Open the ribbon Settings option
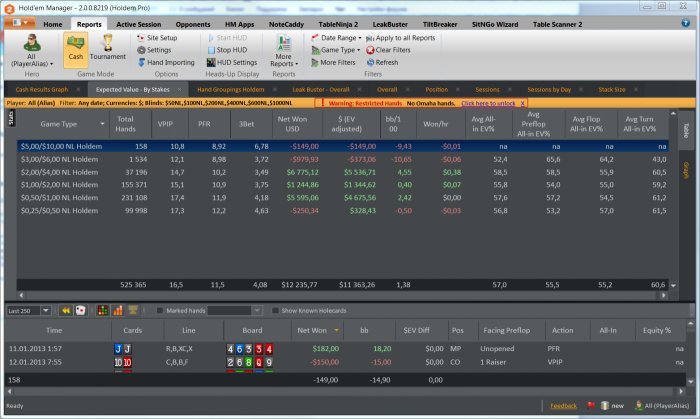 coord(154,50)
